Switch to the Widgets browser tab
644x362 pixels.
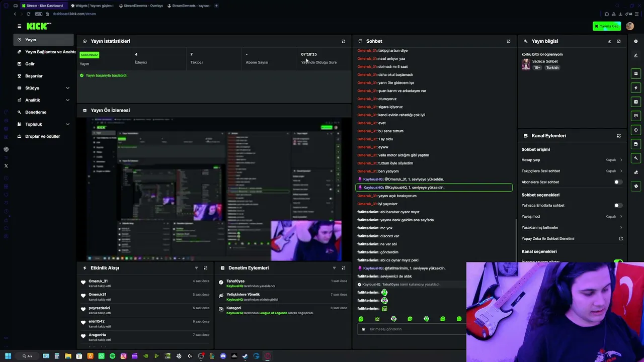coord(92,6)
